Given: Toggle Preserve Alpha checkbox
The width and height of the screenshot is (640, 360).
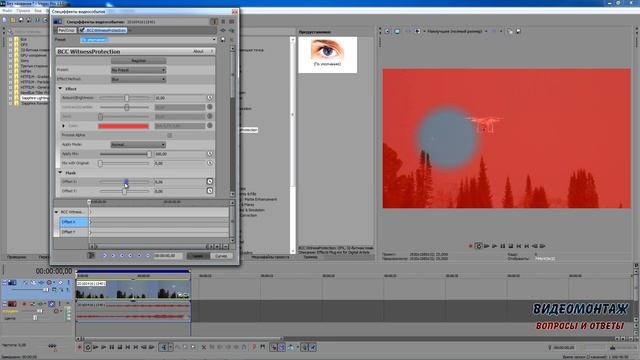Looking at the screenshot, I should (x=169, y=135).
